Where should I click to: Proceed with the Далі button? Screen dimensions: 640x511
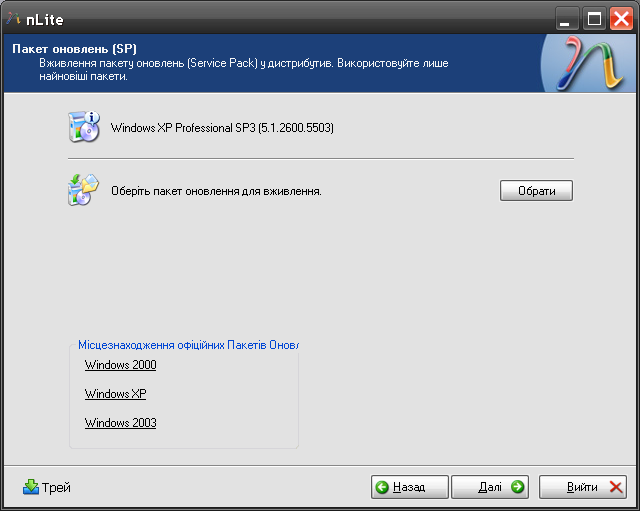pos(490,487)
